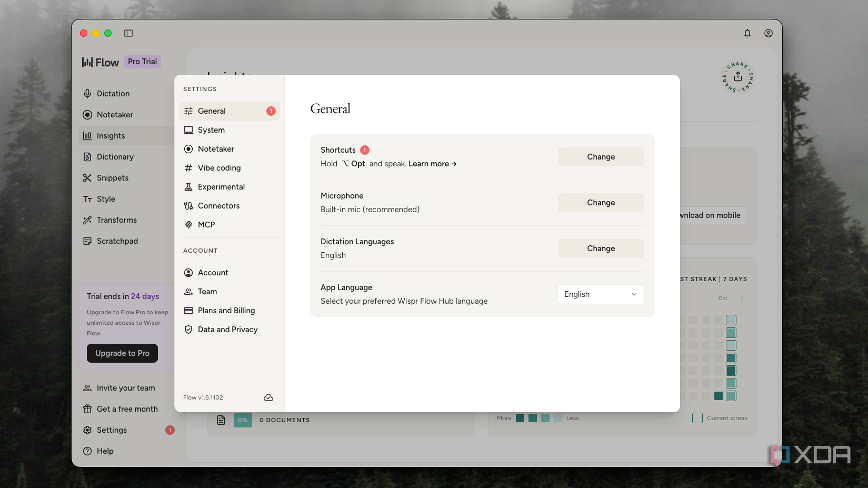Open Scratchpad in the main sidebar
The image size is (868, 488).
(x=126, y=241)
